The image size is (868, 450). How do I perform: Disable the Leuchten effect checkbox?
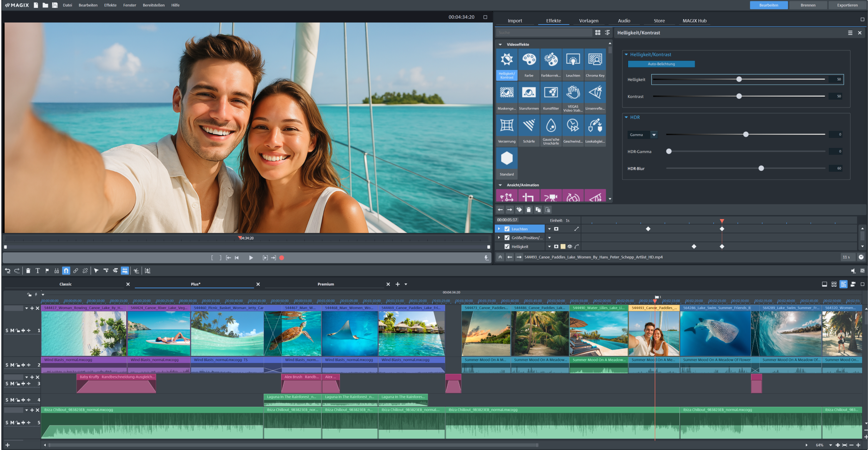[x=507, y=228]
